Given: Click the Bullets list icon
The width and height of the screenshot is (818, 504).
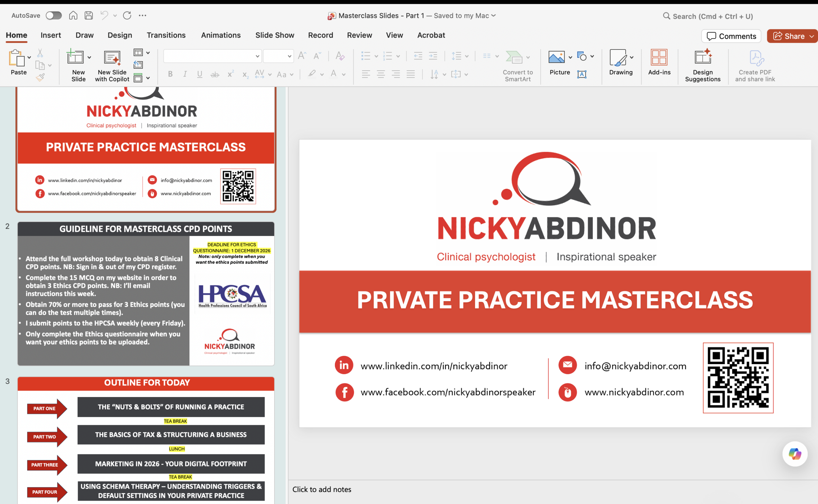Looking at the screenshot, I should pos(366,56).
